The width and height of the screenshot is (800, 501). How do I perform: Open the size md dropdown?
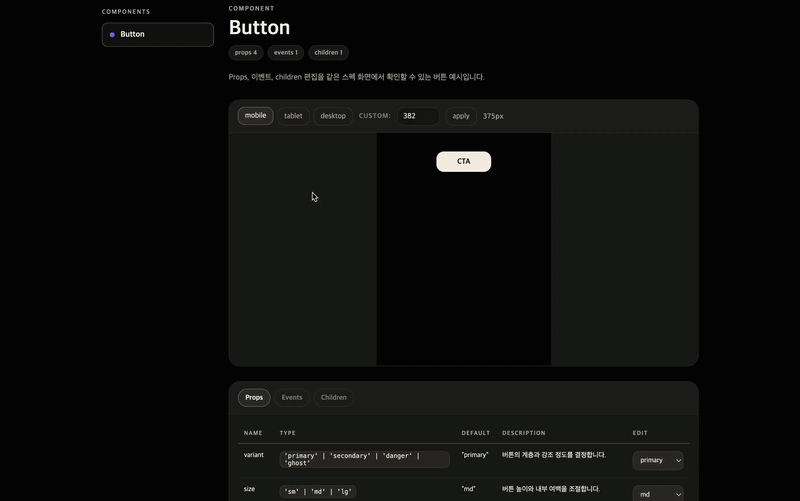[658, 493]
